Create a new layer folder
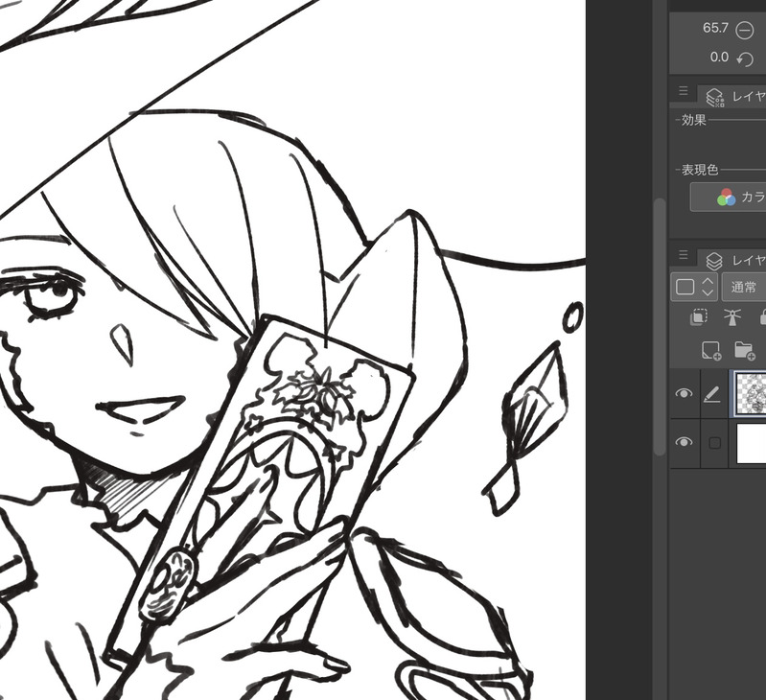Screen dimensions: 766x700 (x=745, y=351)
